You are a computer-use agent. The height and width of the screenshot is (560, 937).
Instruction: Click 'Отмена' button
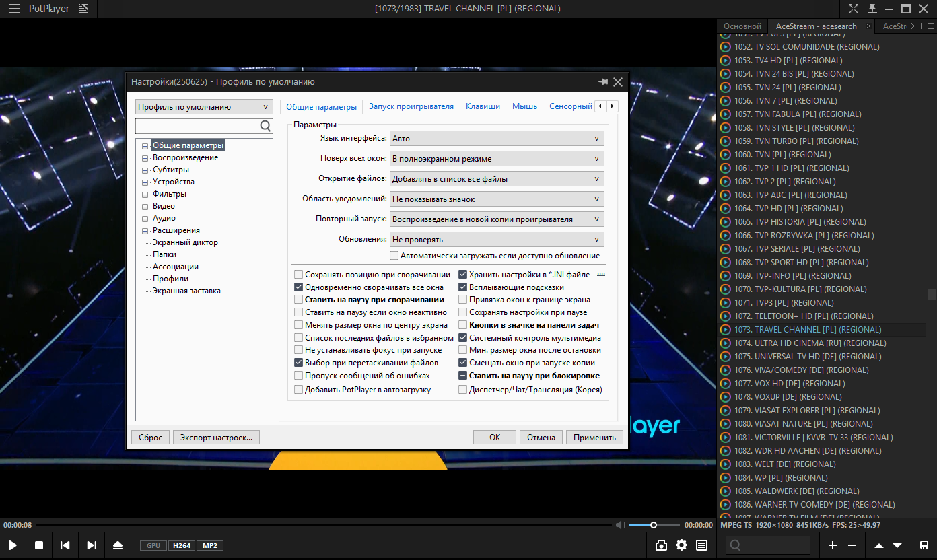click(x=541, y=438)
